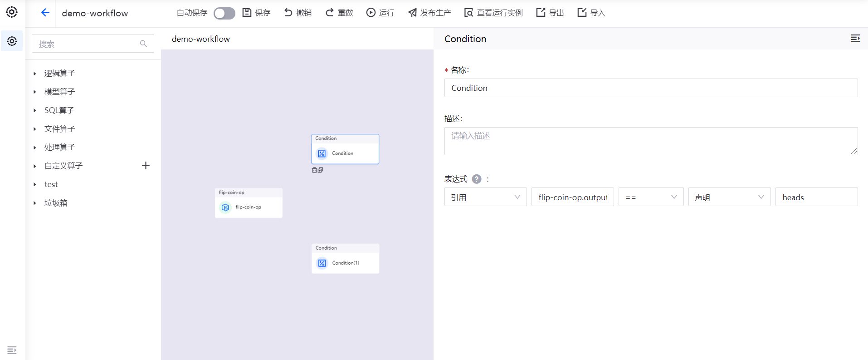Image resolution: width=868 pixels, height=360 pixels.
Task: Click the 重做 redo button
Action: (x=339, y=13)
